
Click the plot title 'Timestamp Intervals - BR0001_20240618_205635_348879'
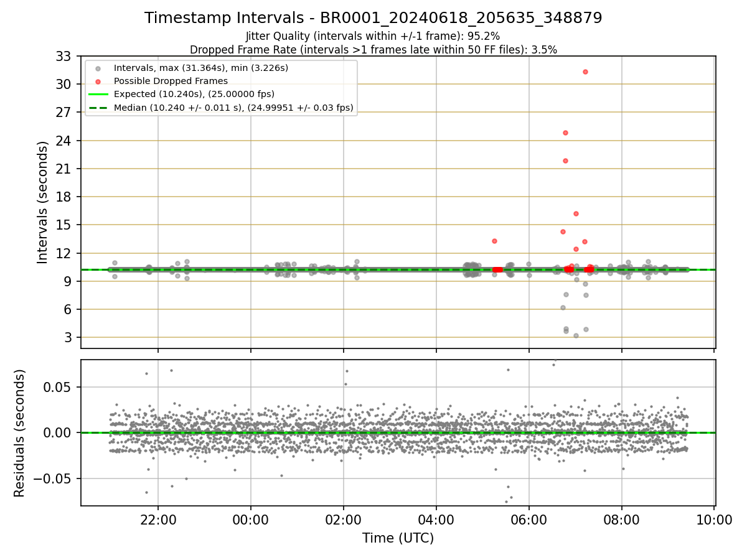point(374,18)
